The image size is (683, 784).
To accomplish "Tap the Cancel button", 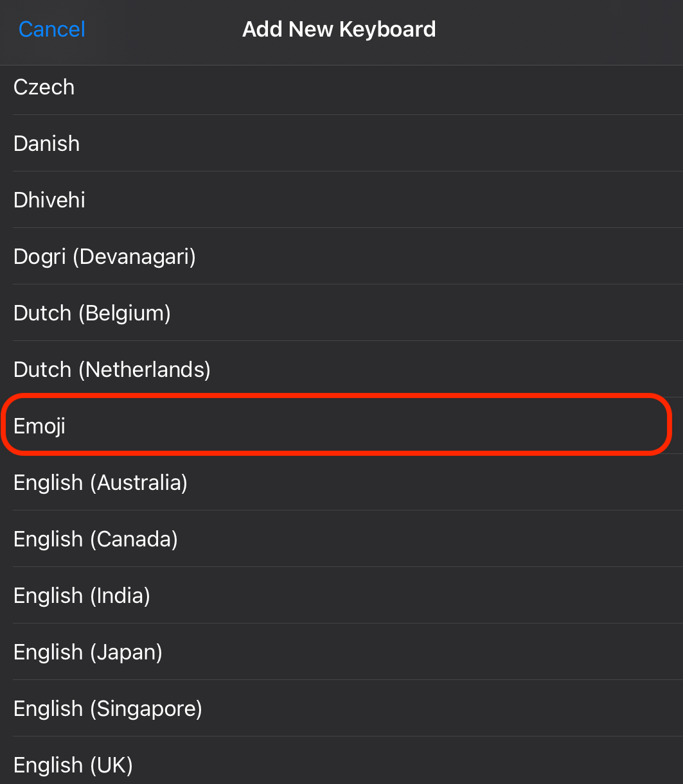I will click(52, 30).
